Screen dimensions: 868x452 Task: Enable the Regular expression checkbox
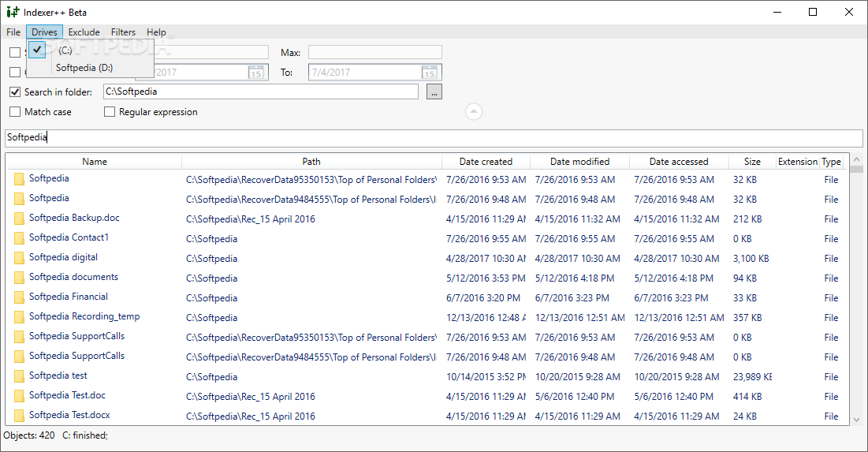pos(110,112)
